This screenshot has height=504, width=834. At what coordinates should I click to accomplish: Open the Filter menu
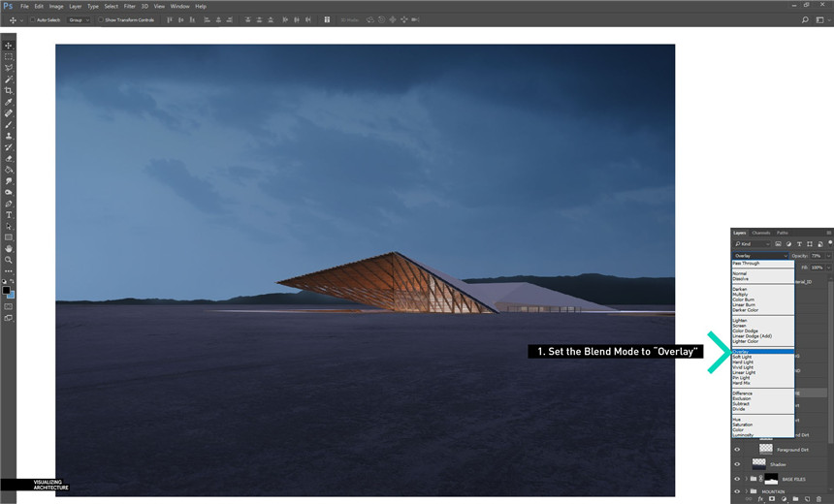click(x=129, y=6)
